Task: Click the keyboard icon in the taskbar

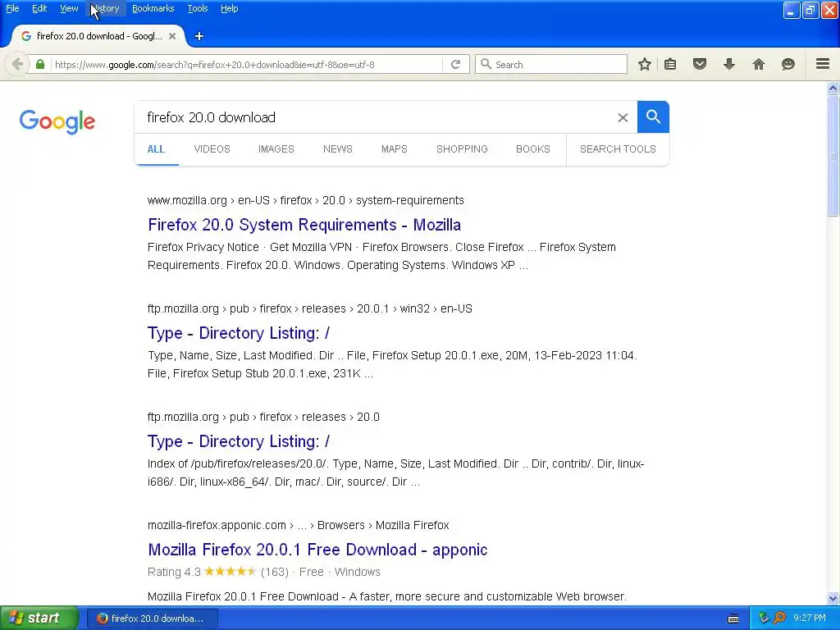Action: 733,619
